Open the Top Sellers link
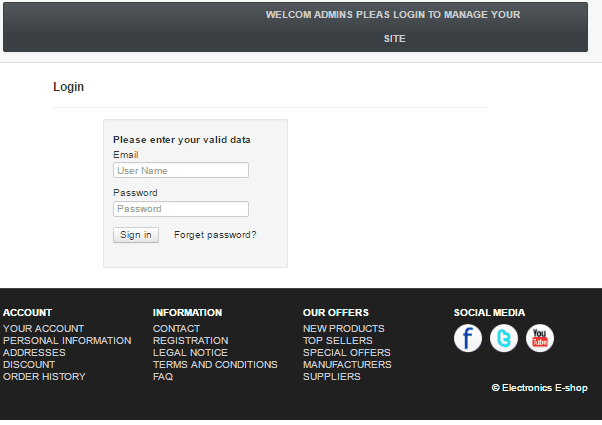 tap(338, 341)
